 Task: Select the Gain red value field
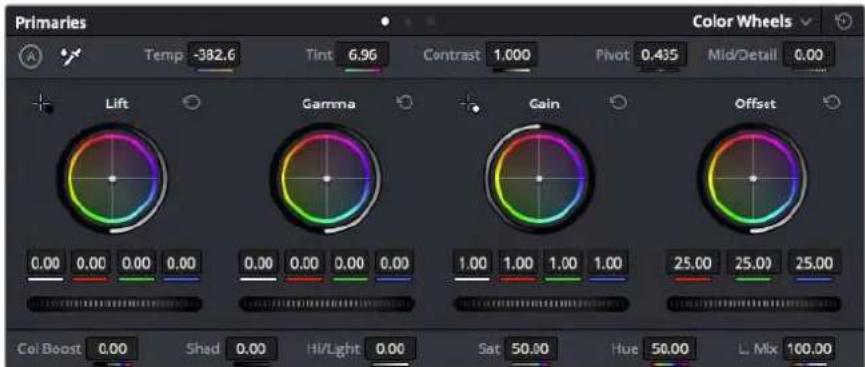(x=519, y=263)
